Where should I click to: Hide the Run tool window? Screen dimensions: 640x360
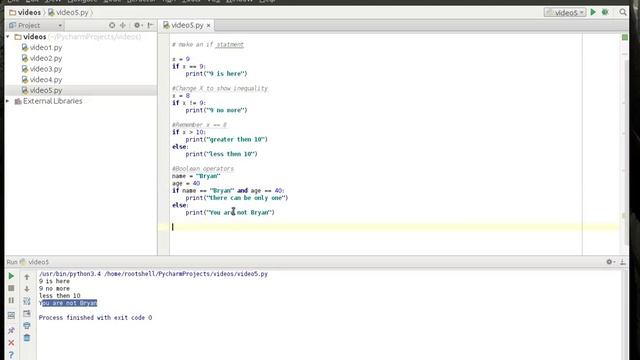[622, 262]
